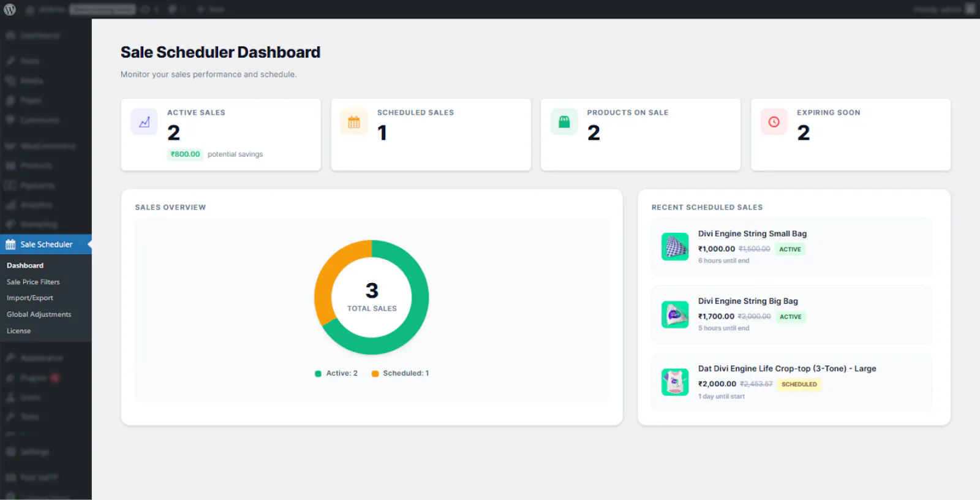The width and height of the screenshot is (980, 500).
Task: Go to the Import/Export submenu page
Action: click(x=30, y=298)
